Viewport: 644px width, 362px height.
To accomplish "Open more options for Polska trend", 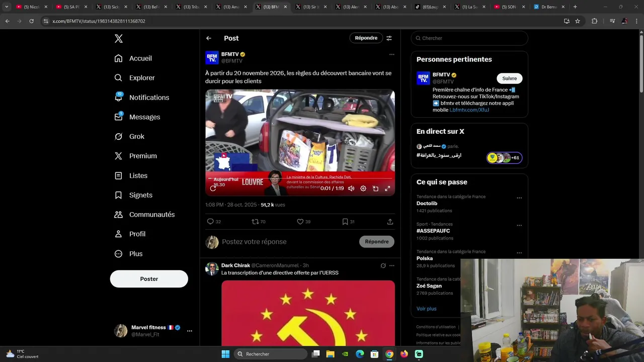I will 519,253.
